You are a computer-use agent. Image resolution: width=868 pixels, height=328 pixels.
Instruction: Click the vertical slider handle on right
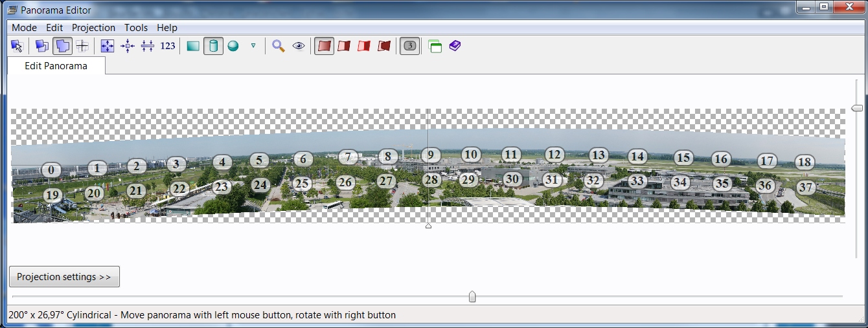857,108
